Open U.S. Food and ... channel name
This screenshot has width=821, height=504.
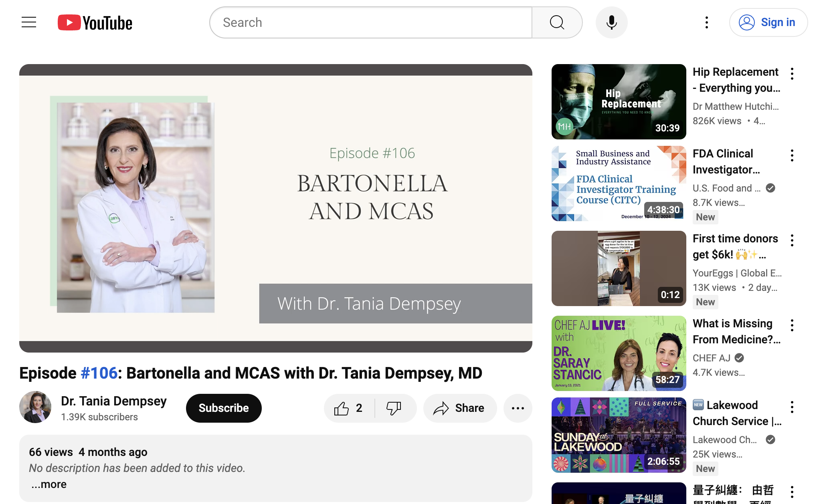(726, 188)
